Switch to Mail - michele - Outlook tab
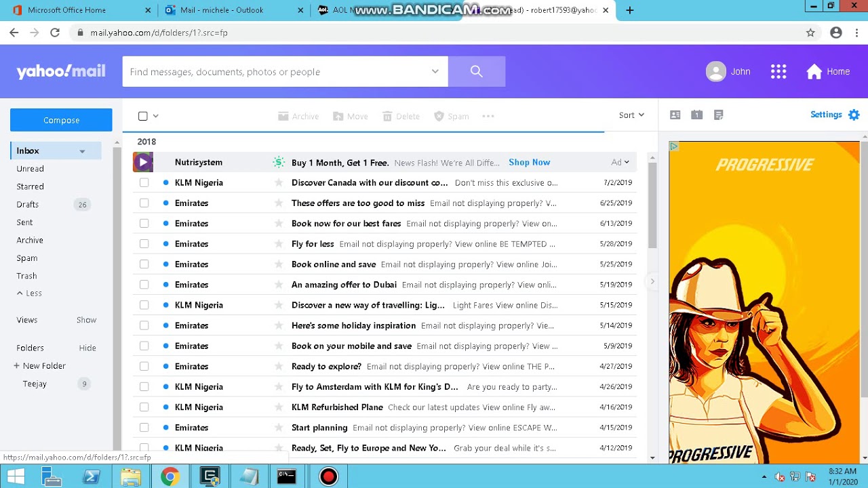Screen dimensions: 868x488 pos(235,10)
